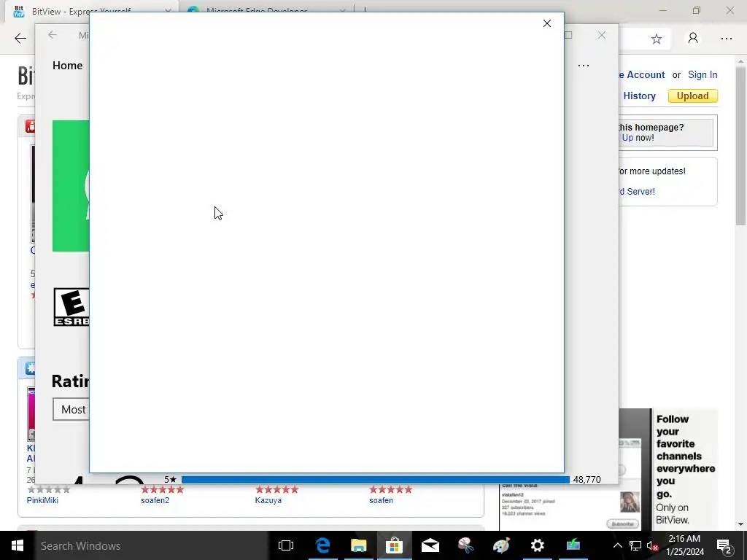Screen dimensions: 747x560
Task: Open the Windows Start menu
Action: [x=18, y=545]
